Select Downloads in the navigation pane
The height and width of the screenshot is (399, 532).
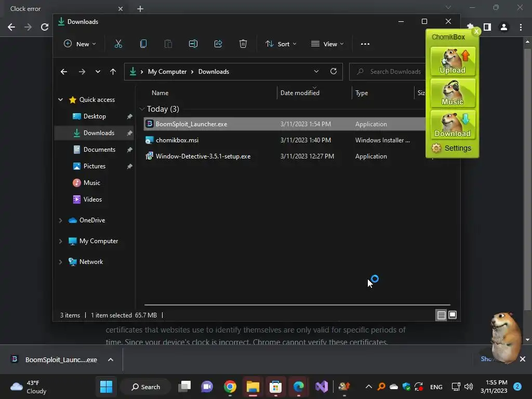[x=95, y=133]
